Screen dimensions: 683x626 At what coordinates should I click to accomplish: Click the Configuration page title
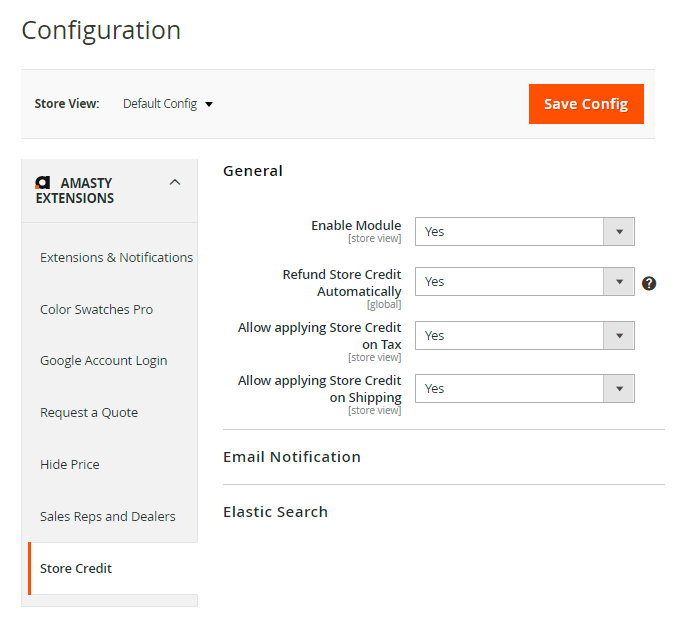click(x=101, y=30)
